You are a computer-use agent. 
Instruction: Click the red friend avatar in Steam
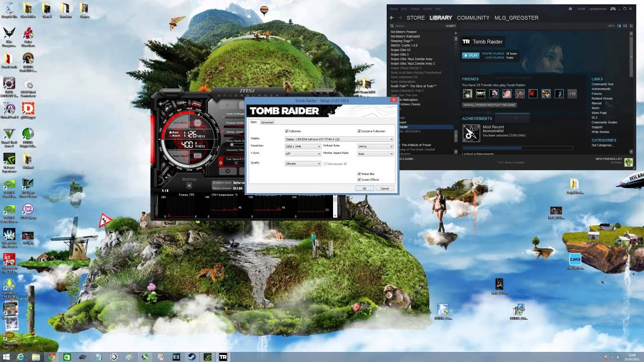[x=533, y=94]
